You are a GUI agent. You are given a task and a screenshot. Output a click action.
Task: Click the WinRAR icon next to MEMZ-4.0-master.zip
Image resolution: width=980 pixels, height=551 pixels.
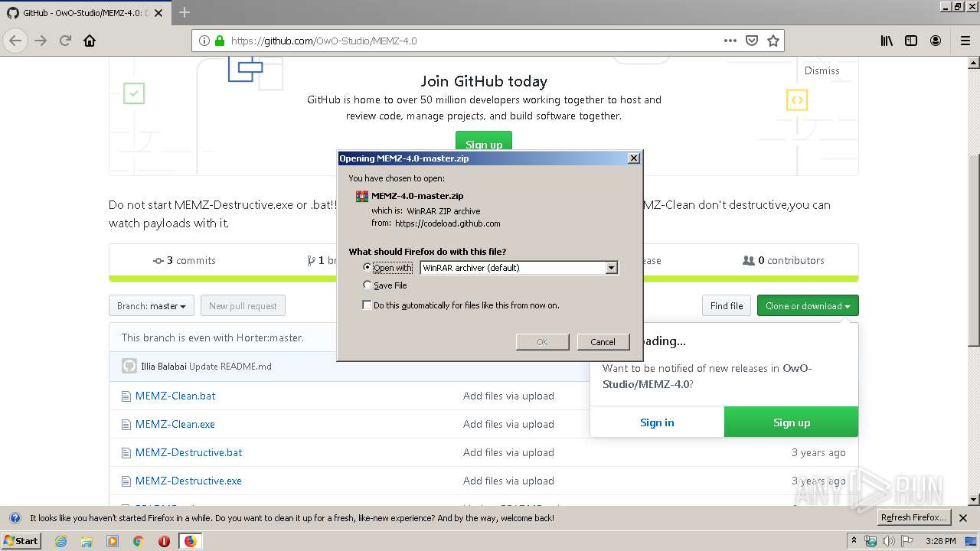click(x=362, y=197)
